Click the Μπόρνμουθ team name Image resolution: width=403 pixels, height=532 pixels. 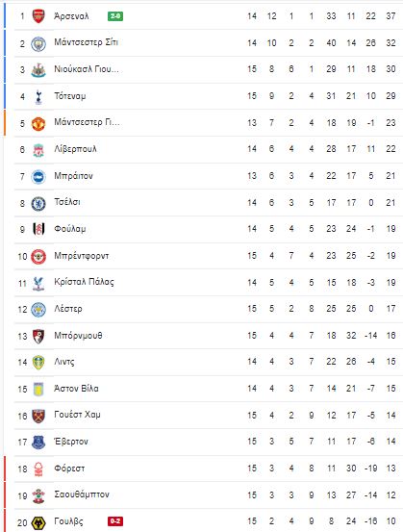(78, 336)
